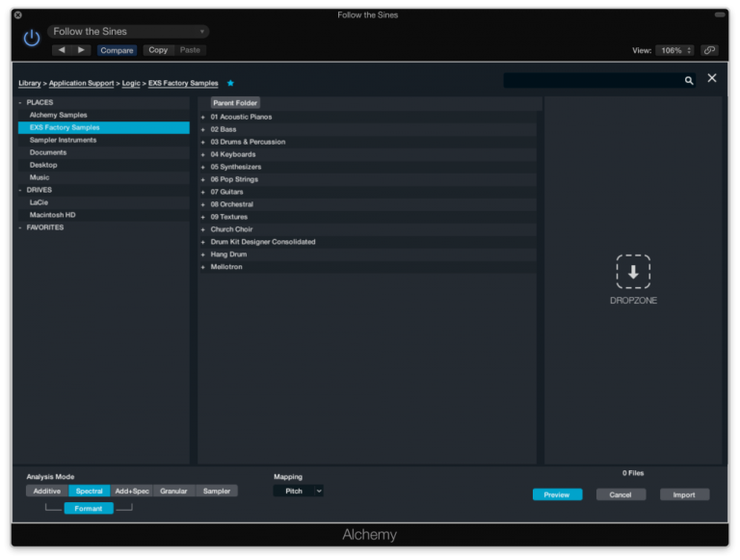This screenshot has width=740, height=560.
Task: Collapse the FAVORITES section
Action: 20,227
